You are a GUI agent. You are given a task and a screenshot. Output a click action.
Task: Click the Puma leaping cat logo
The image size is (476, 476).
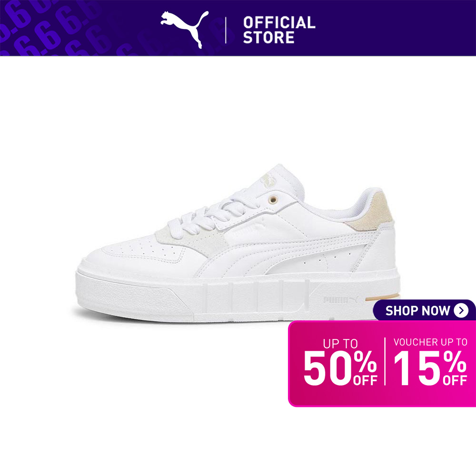[185, 30]
